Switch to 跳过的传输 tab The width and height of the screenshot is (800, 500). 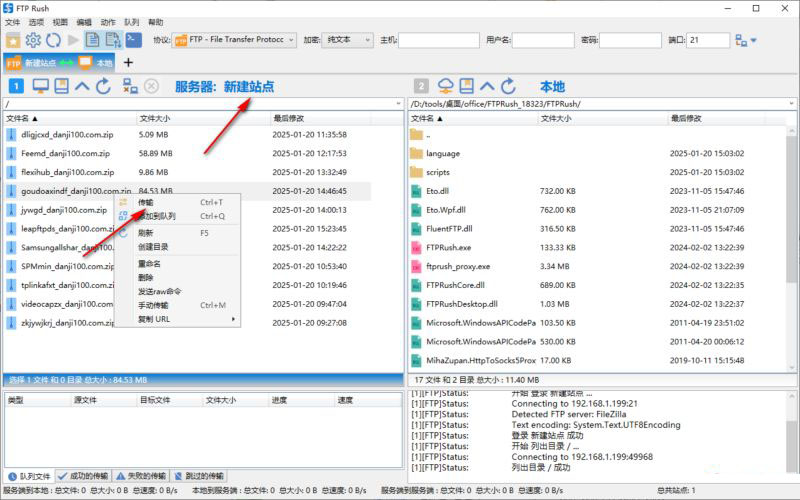(199, 476)
